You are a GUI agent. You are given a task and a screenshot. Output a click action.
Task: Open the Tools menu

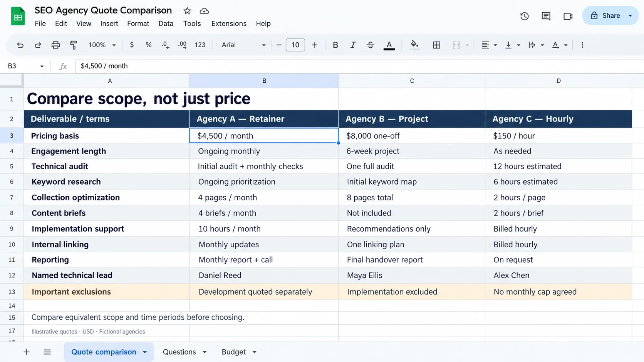coord(192,23)
